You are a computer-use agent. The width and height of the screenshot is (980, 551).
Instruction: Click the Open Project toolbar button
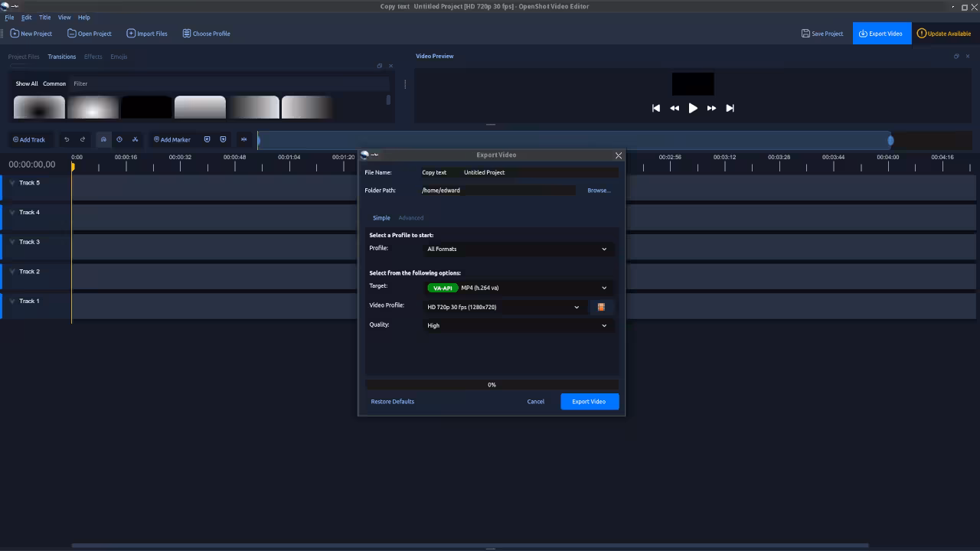click(90, 34)
